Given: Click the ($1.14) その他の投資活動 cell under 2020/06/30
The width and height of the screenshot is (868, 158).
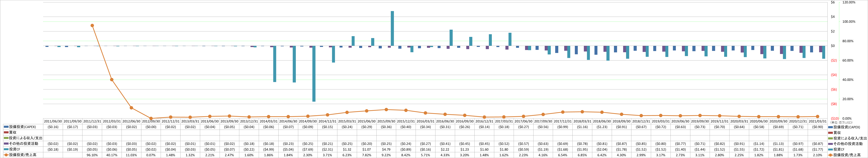Looking at the screenshot, I should tap(759, 144).
